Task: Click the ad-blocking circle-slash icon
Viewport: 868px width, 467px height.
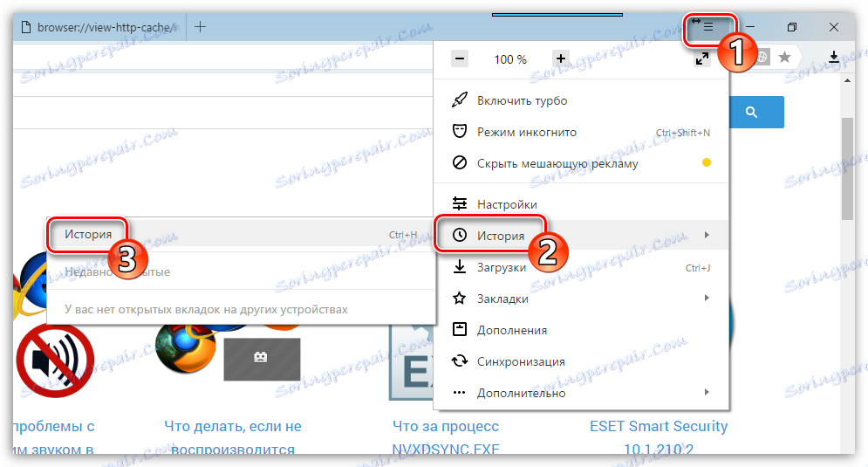Action: [x=460, y=163]
